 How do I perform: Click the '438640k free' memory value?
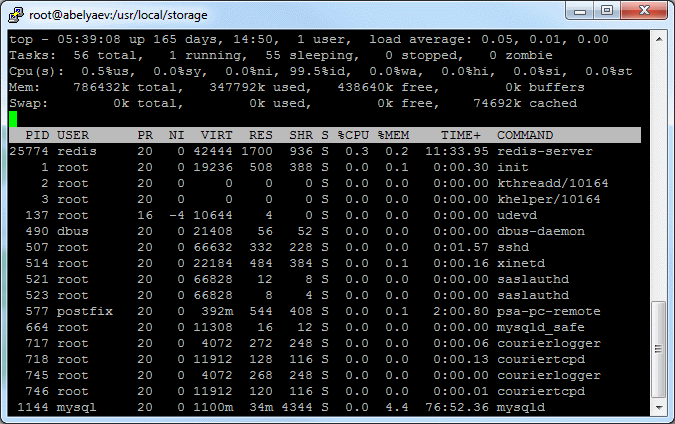[x=388, y=87]
